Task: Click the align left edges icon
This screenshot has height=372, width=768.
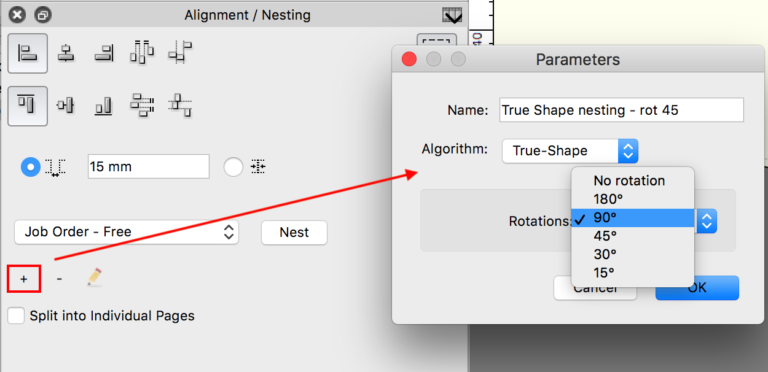Action: click(x=28, y=53)
